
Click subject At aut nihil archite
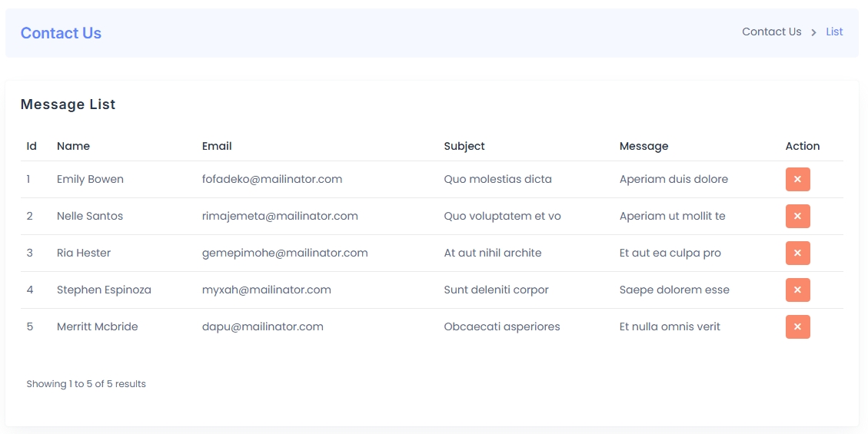(x=493, y=253)
